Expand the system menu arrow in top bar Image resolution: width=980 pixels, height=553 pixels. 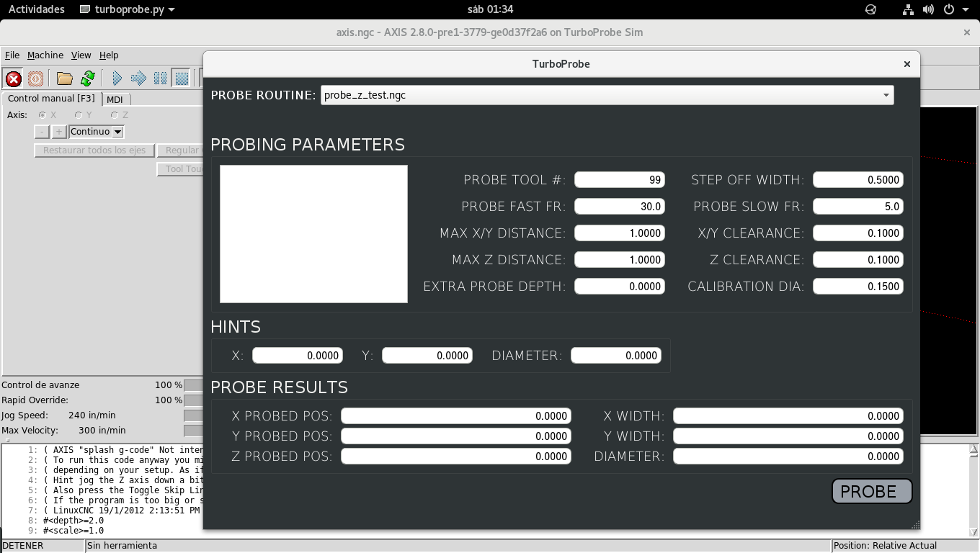(966, 9)
